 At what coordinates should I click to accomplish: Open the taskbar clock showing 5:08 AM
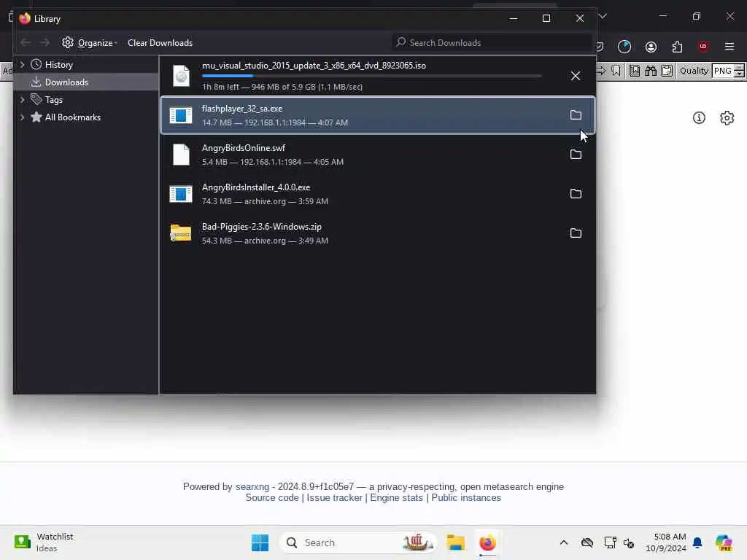point(666,542)
